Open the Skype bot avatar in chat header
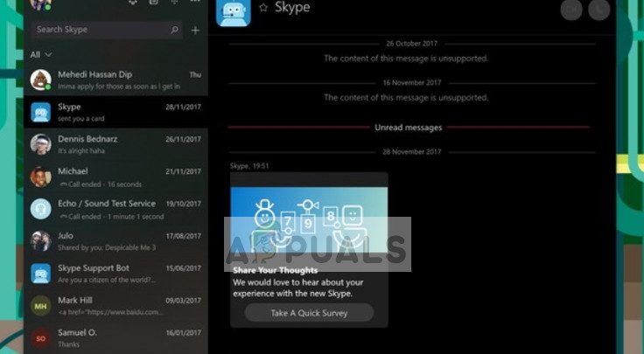This screenshot has width=644, height=354. (x=234, y=12)
